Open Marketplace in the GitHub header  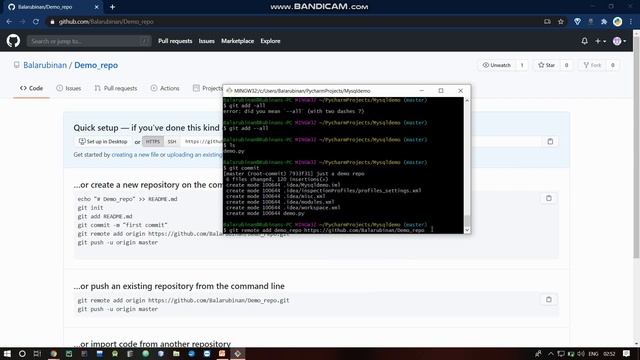pyautogui.click(x=238, y=41)
